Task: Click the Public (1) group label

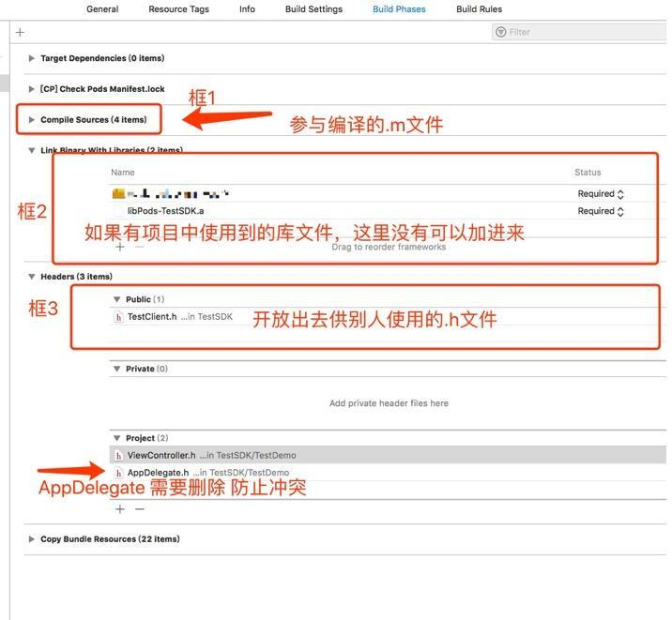Action: 145,299
